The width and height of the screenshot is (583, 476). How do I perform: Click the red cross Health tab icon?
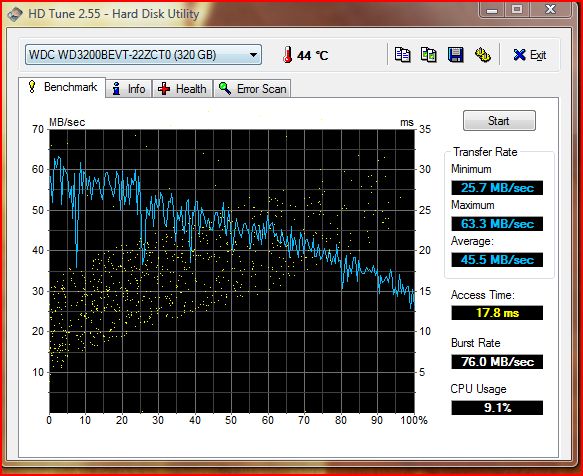pyautogui.click(x=164, y=89)
